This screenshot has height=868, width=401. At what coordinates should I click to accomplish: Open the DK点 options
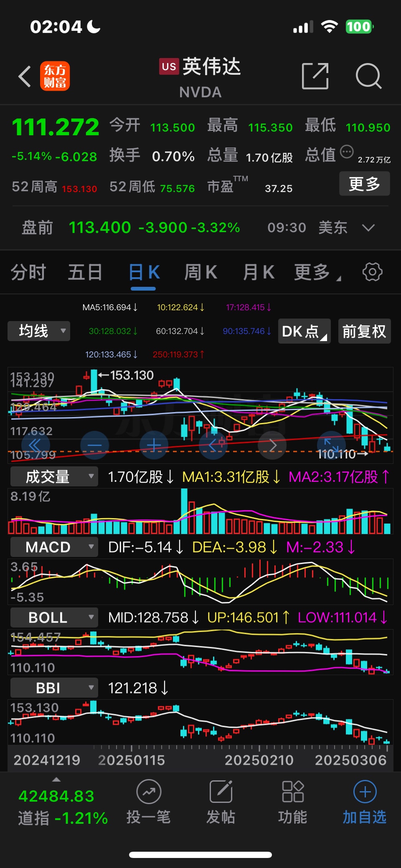point(305,332)
